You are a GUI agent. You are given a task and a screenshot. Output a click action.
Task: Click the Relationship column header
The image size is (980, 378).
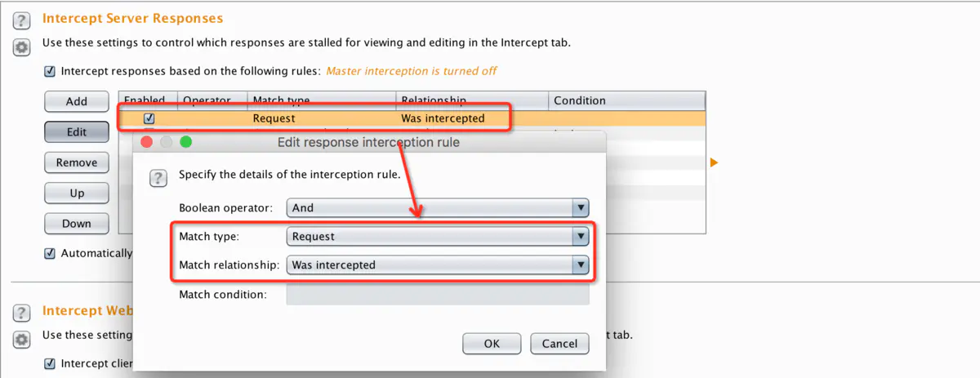(473, 100)
